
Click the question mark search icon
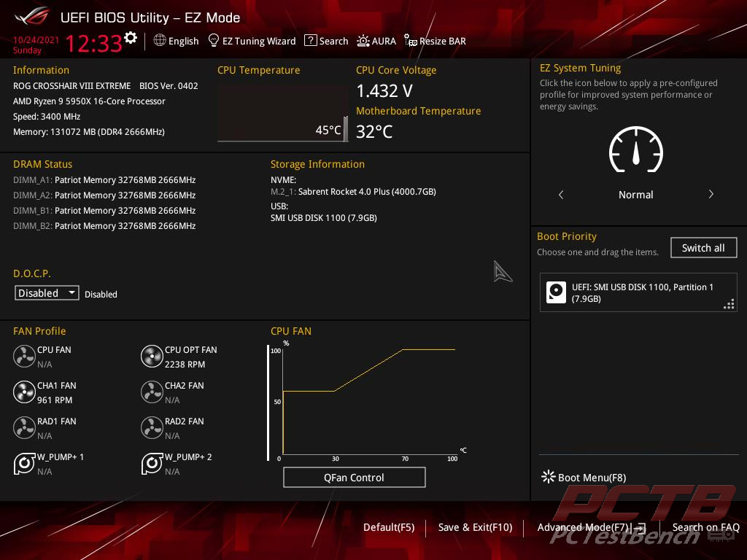pyautogui.click(x=310, y=41)
